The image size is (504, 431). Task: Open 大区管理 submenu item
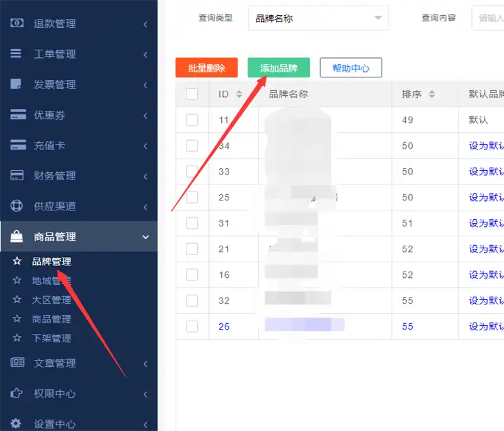pos(52,300)
